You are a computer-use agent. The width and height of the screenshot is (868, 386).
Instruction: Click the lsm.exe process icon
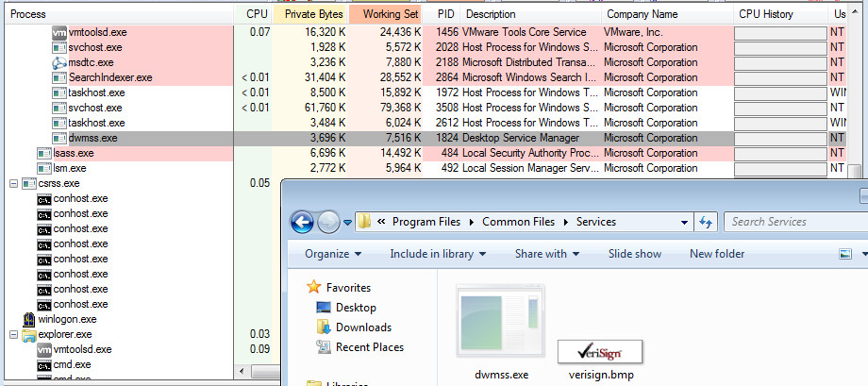pyautogui.click(x=43, y=168)
